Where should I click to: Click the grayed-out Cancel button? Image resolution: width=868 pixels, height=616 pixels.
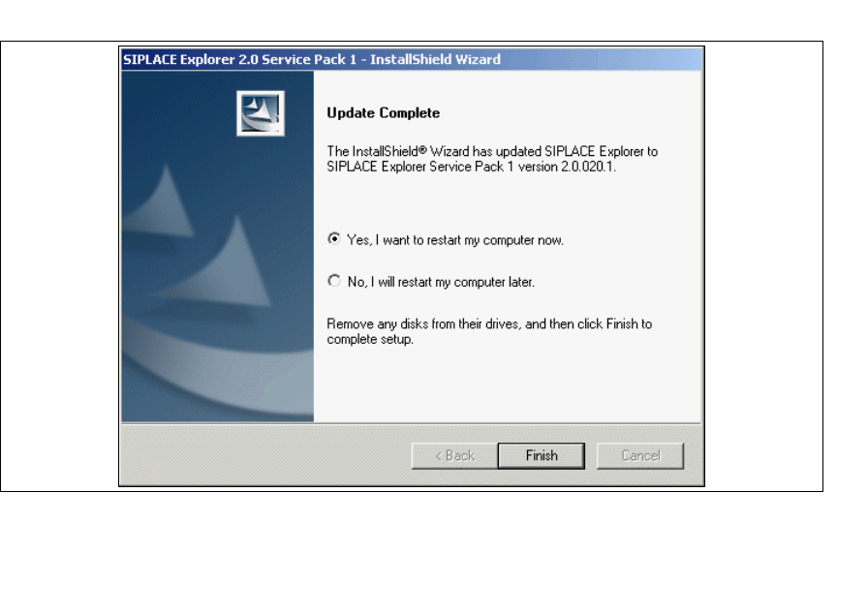[x=640, y=455]
